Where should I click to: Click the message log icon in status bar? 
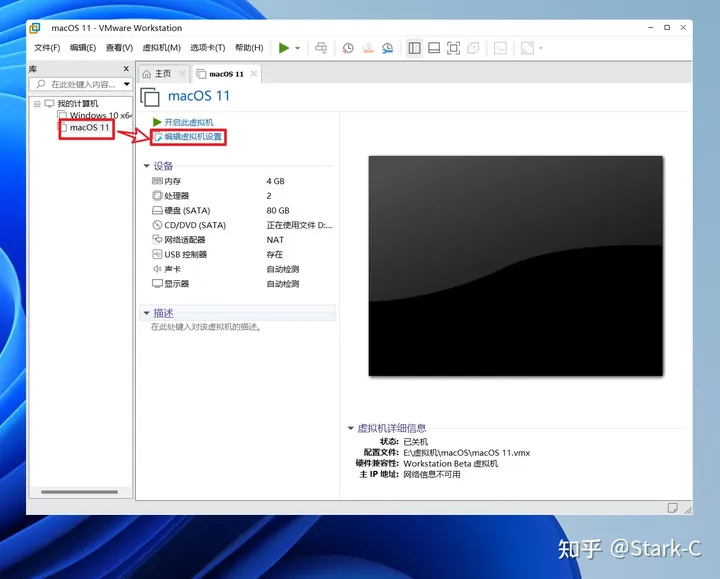click(x=672, y=507)
